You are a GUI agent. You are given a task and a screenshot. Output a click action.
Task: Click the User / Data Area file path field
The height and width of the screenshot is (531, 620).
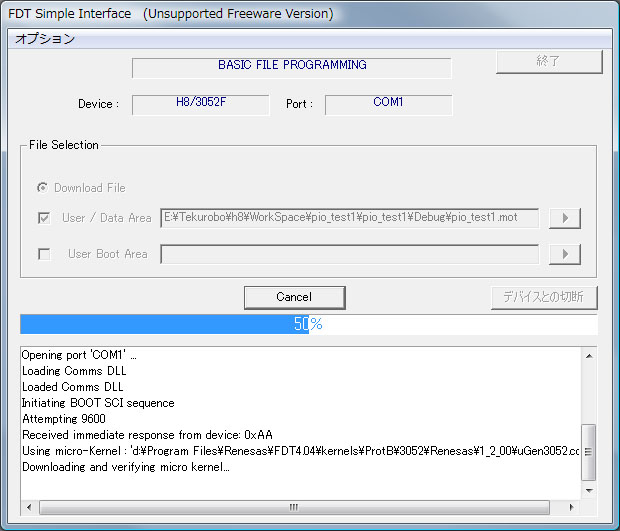point(350,218)
